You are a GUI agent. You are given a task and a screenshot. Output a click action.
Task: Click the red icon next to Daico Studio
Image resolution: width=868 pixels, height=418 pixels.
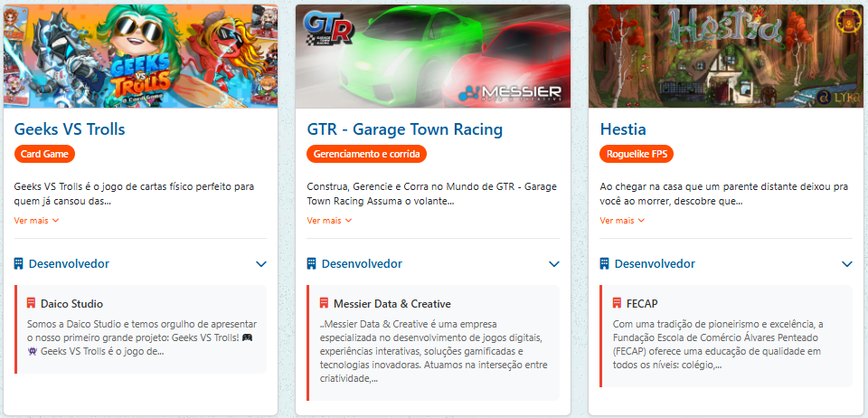pos(31,303)
